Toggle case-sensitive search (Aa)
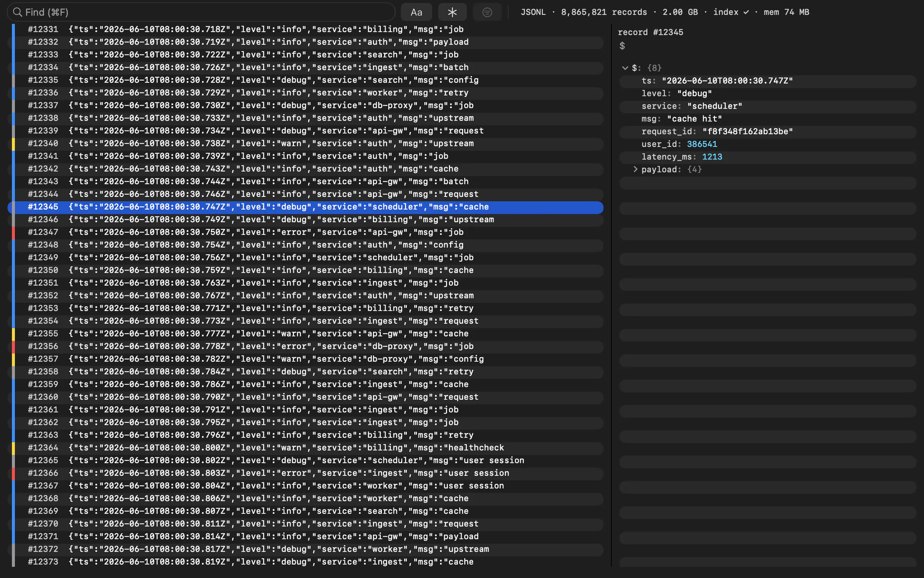Image resolution: width=924 pixels, height=578 pixels. 416,12
